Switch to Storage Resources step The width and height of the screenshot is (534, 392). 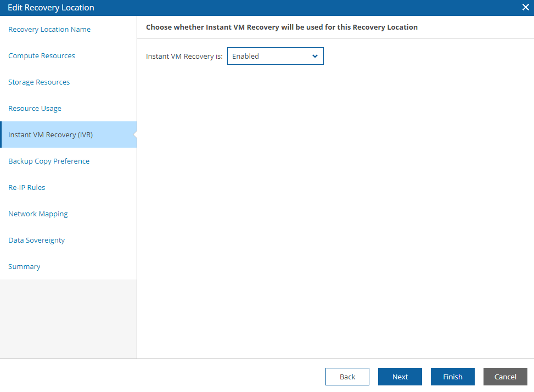(x=39, y=82)
